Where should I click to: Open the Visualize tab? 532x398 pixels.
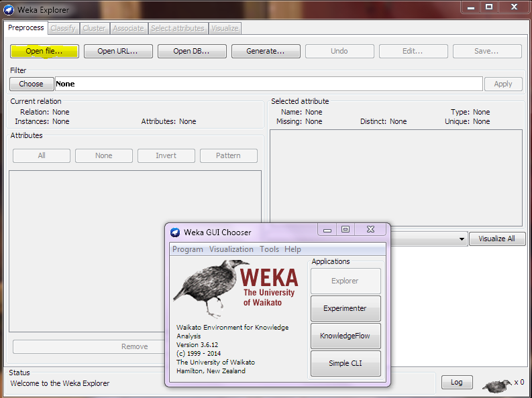pos(225,28)
